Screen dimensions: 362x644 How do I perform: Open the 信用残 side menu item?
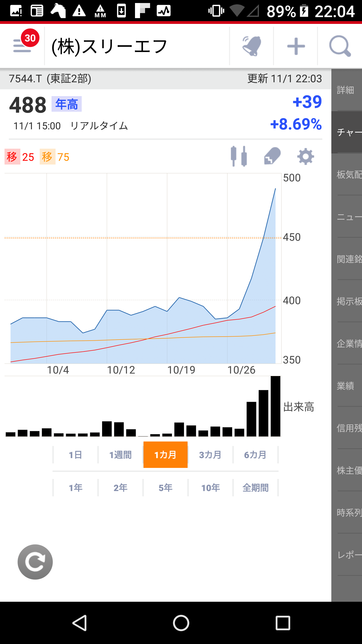pos(347,428)
